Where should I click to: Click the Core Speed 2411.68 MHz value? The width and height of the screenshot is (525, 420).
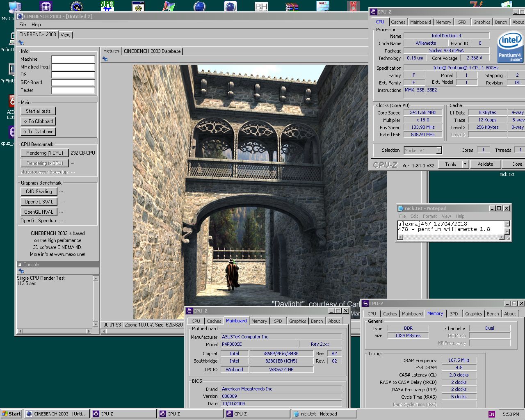(423, 112)
